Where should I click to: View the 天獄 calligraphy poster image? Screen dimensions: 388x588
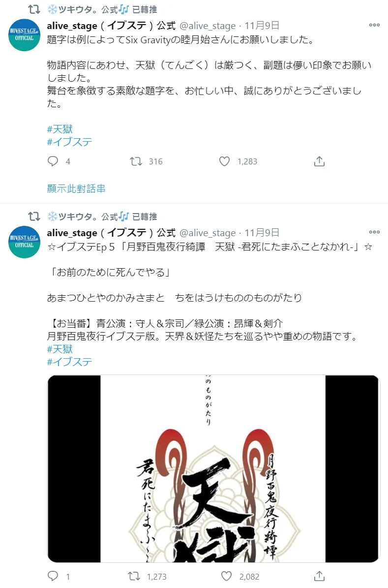[x=213, y=468]
